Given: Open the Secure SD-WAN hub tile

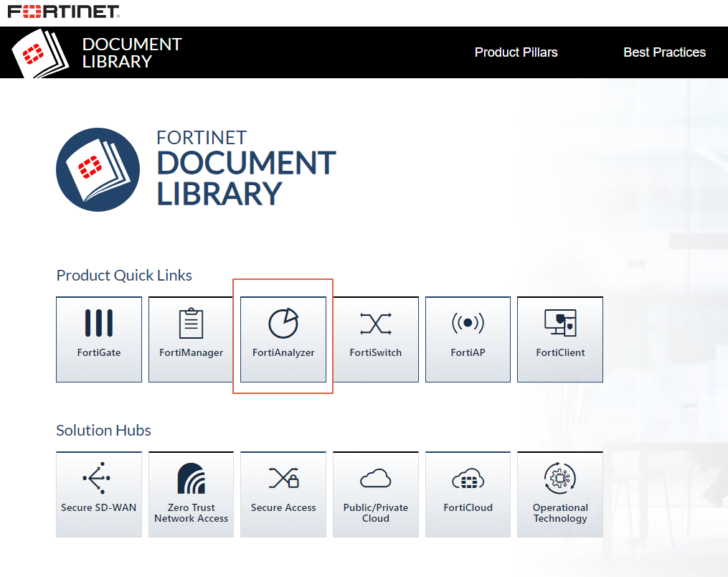Looking at the screenshot, I should [x=99, y=494].
